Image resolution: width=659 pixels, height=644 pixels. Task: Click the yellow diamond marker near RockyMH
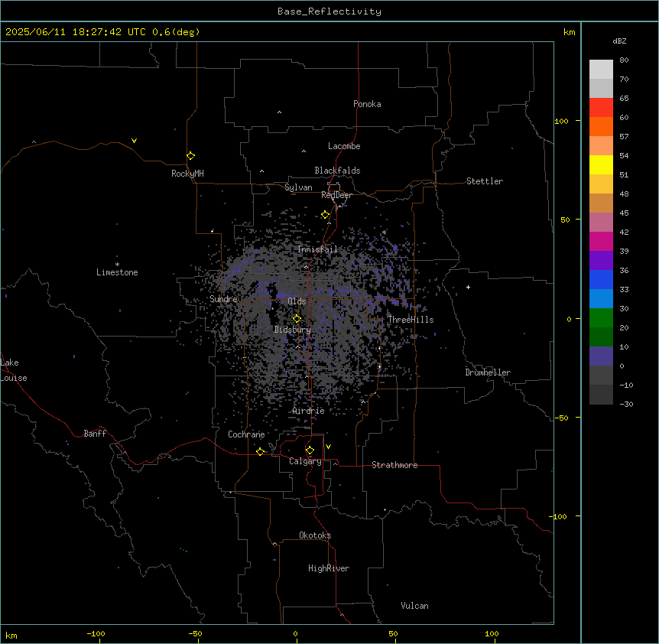(190, 156)
